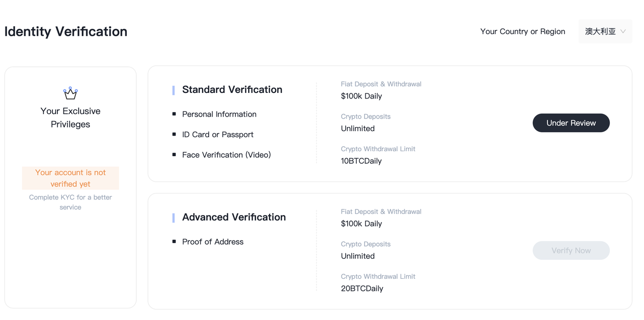Click Face Verification (Video) item
The width and height of the screenshot is (644, 320).
click(x=226, y=155)
